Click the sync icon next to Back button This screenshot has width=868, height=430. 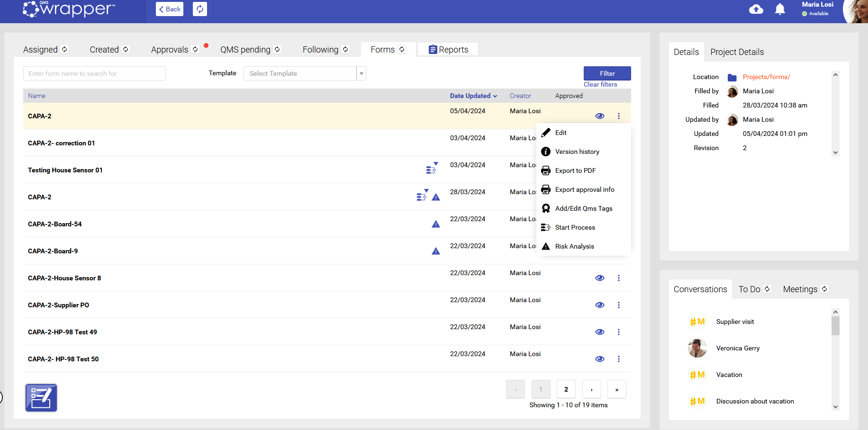(199, 9)
